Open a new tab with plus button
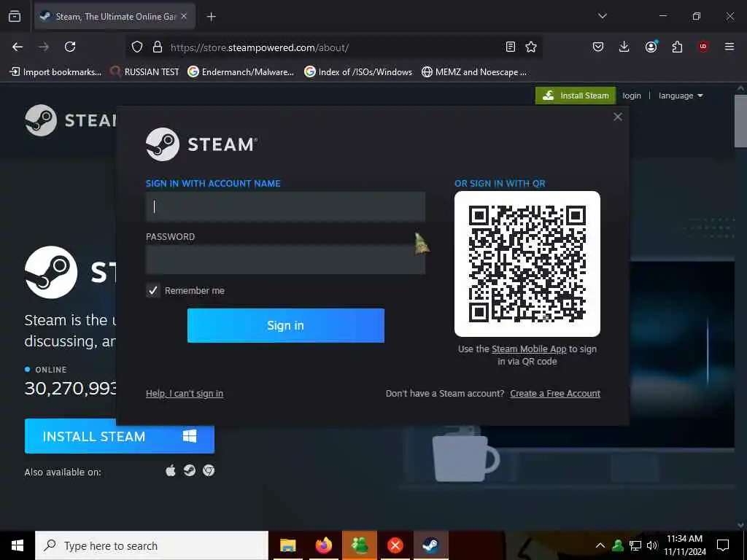 coord(211,17)
